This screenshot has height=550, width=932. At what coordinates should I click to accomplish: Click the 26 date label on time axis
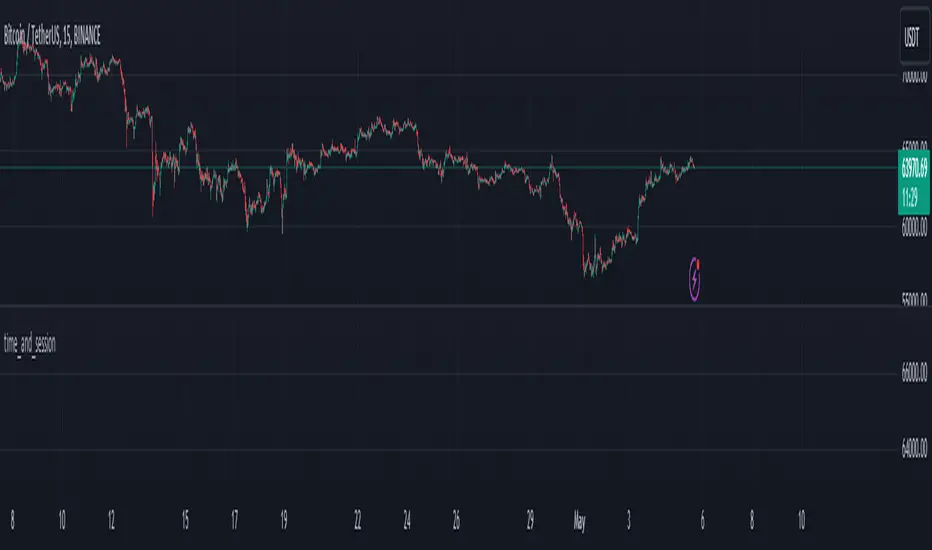[x=456, y=520]
